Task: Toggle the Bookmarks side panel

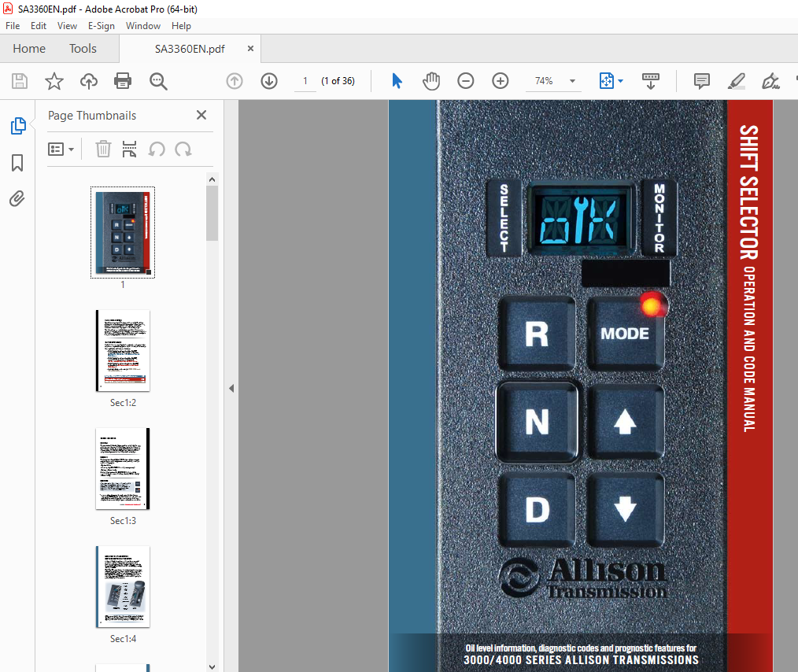Action: point(17,163)
